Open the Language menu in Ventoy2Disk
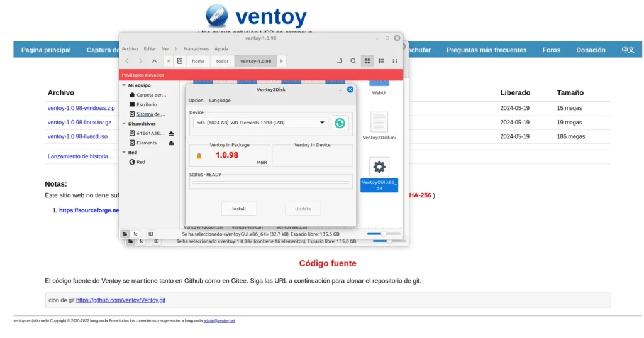Image resolution: width=644 pixels, height=338 pixels. tap(219, 100)
